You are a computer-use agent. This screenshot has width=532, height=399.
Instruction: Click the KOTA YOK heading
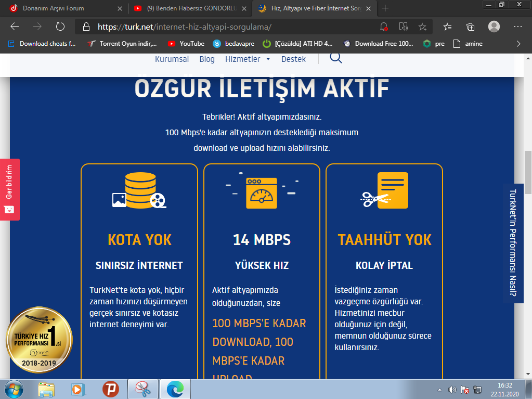click(x=139, y=240)
